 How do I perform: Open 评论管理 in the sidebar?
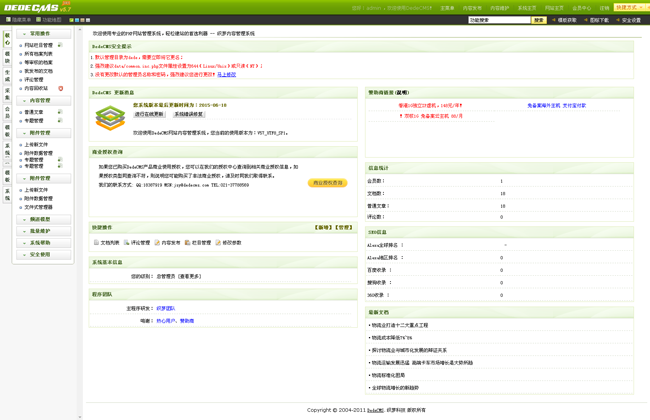(34, 80)
